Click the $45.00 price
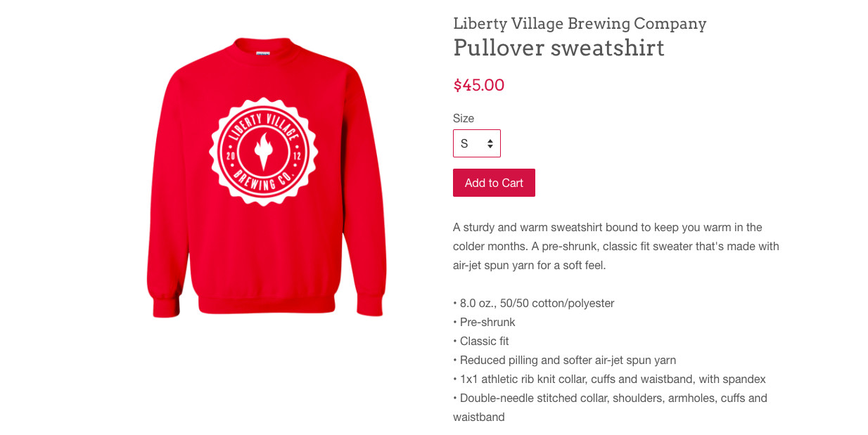The image size is (868, 435). click(479, 85)
